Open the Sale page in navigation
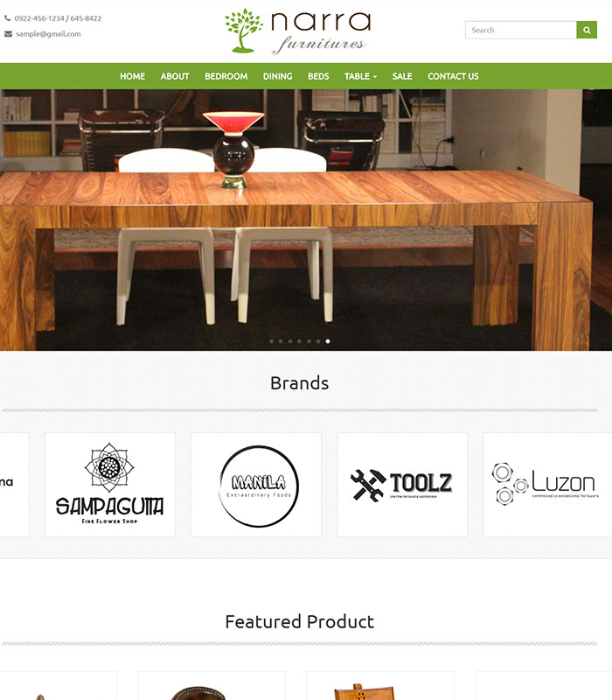612x700 pixels. pos(402,76)
